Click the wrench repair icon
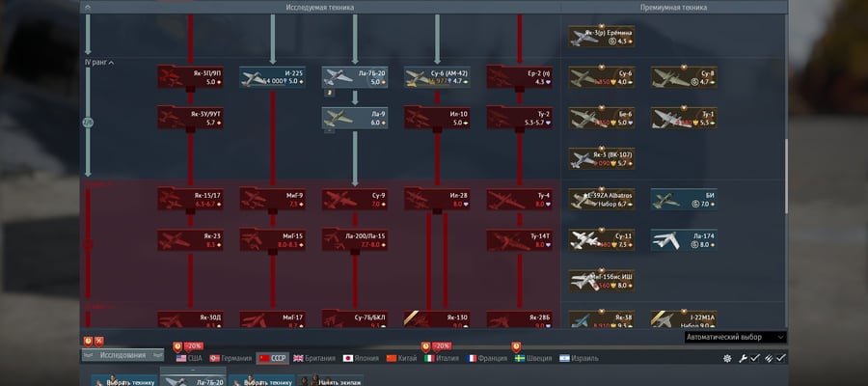 pos(743,358)
